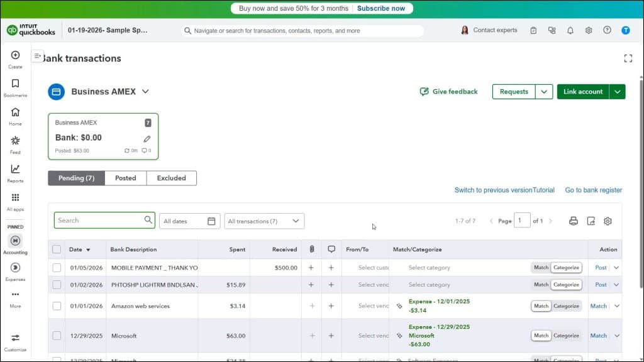Check the Microsoft 12/29/2025 row checkbox
The width and height of the screenshot is (644, 362).
[x=57, y=336]
